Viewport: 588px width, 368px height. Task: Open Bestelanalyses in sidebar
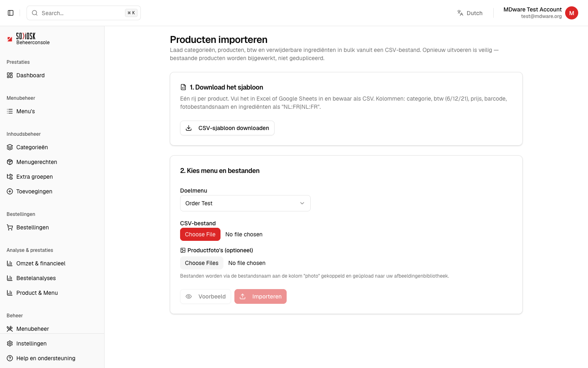tap(52, 278)
